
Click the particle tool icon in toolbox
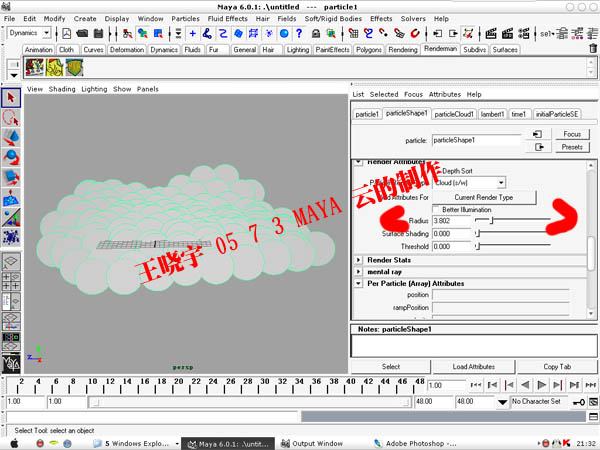click(11, 237)
